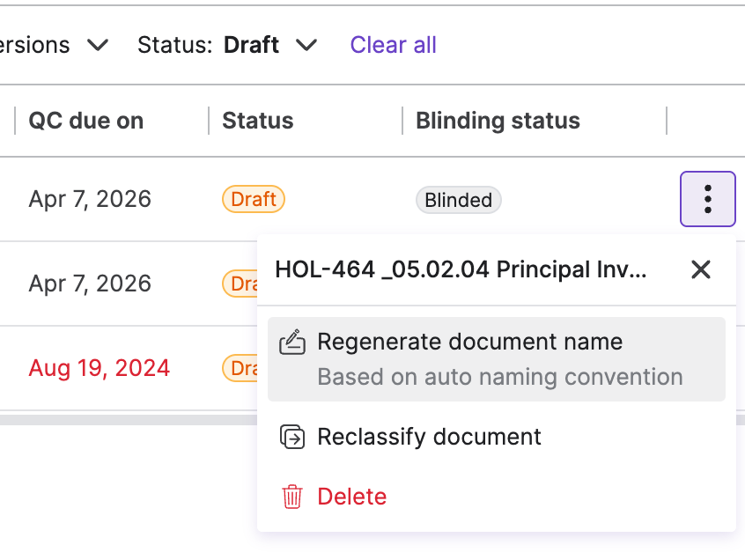Viewport: 745px width, 560px height.
Task: Choose the Delete menu option
Action: (x=352, y=497)
